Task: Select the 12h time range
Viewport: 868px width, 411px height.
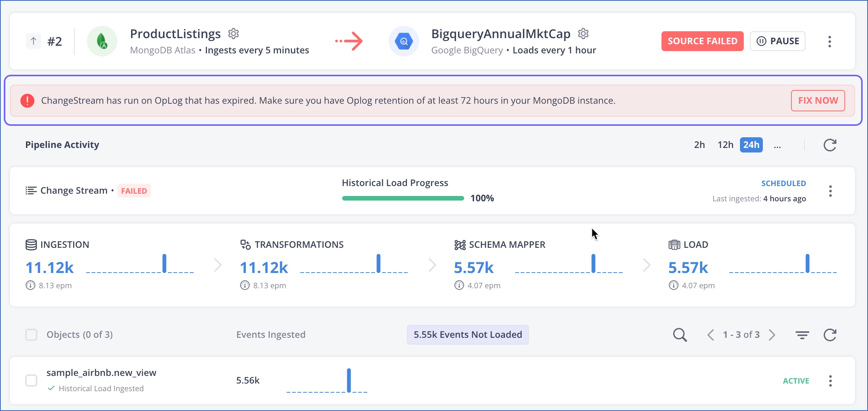Action: coord(725,145)
